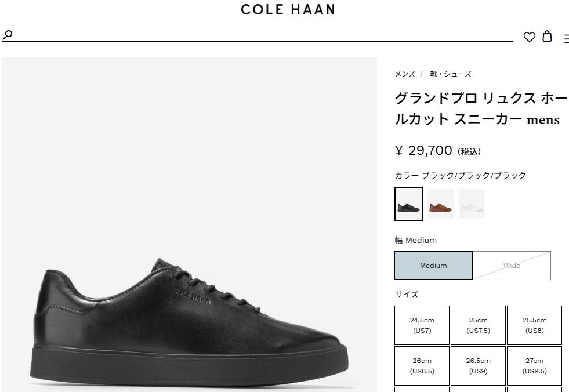Select Medium width option
The width and height of the screenshot is (569, 392).
433,266
